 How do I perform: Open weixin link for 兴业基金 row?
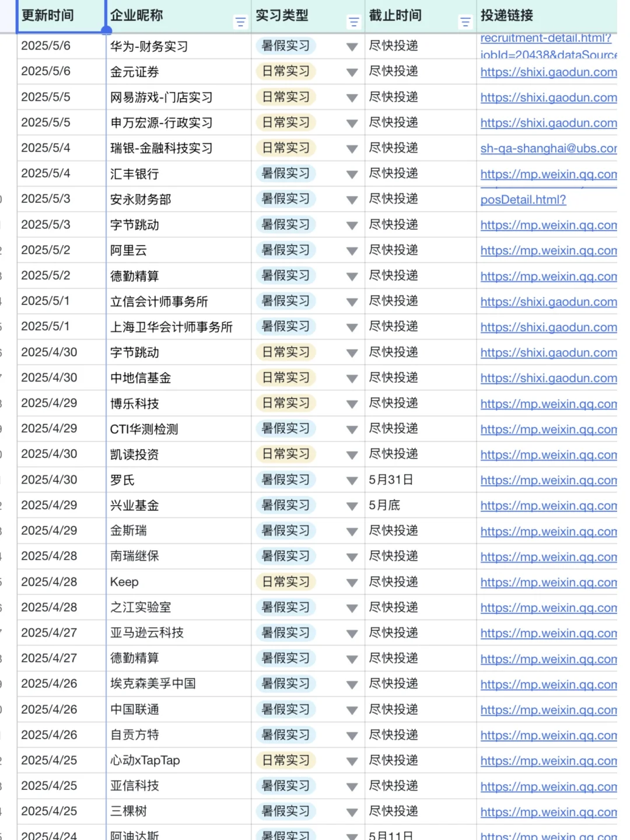point(548,506)
